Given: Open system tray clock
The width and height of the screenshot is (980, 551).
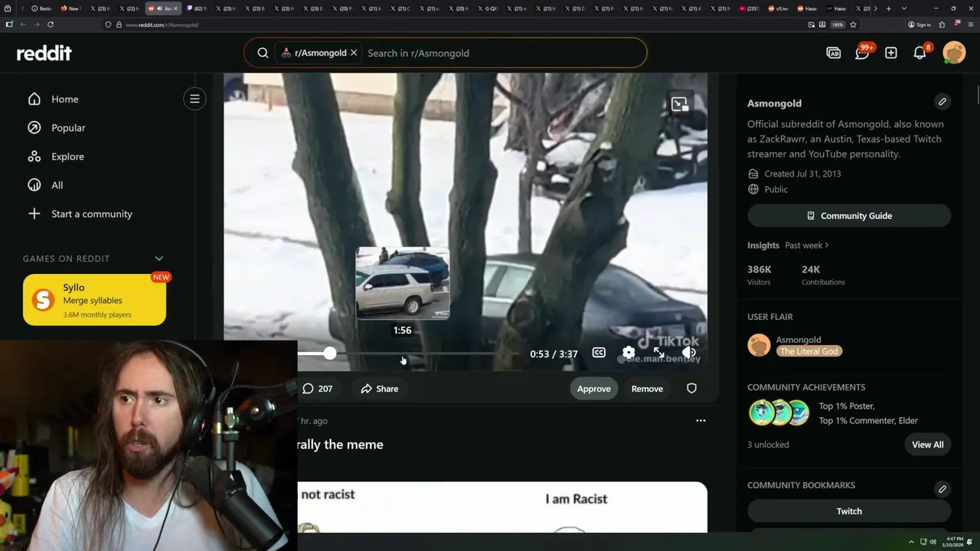Looking at the screenshot, I should click(954, 542).
